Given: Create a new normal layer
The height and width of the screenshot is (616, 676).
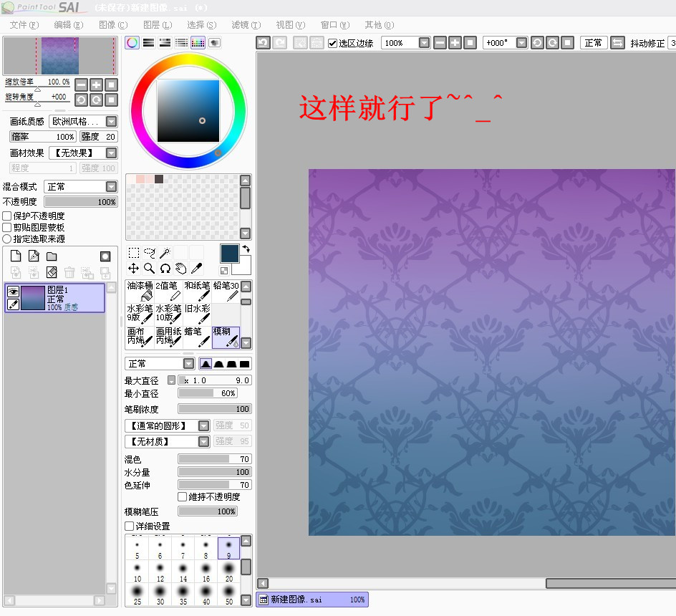Looking at the screenshot, I should [x=16, y=256].
